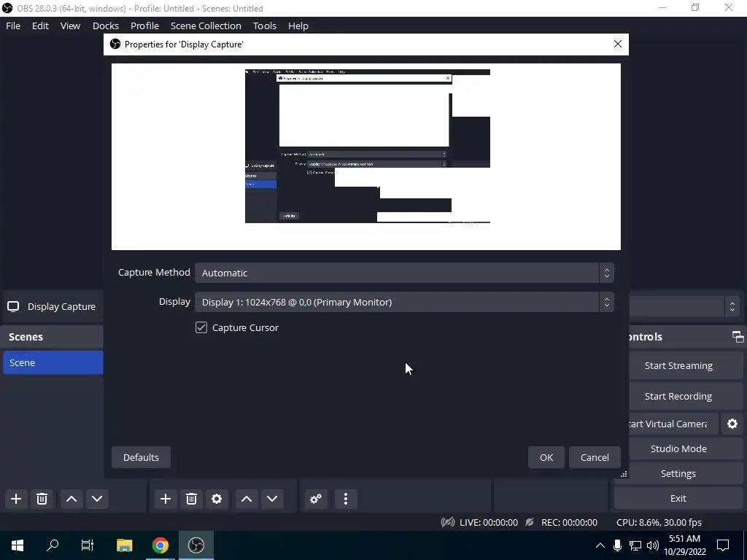Click the Scenes panel header

pos(53,337)
